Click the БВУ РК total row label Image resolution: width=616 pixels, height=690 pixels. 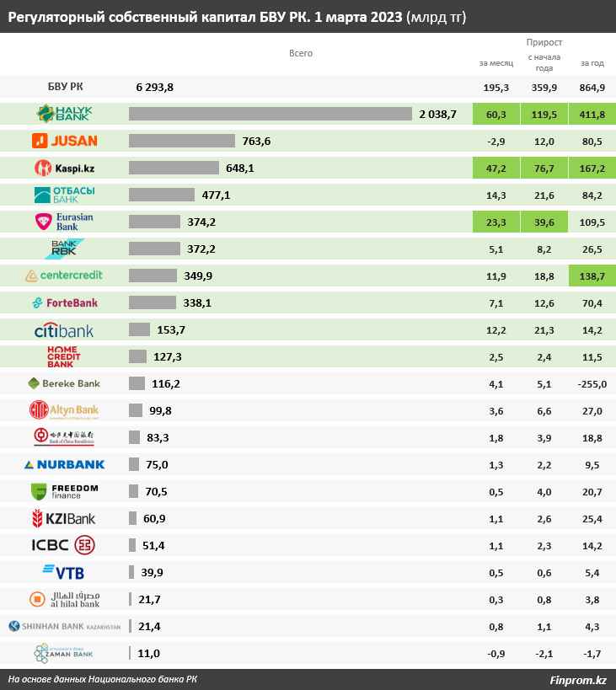65,87
